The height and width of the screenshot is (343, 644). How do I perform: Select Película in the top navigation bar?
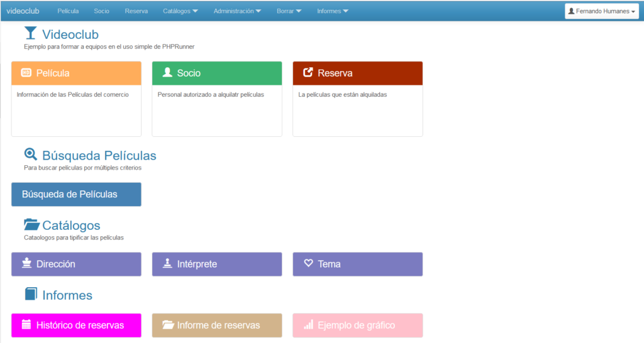click(68, 11)
